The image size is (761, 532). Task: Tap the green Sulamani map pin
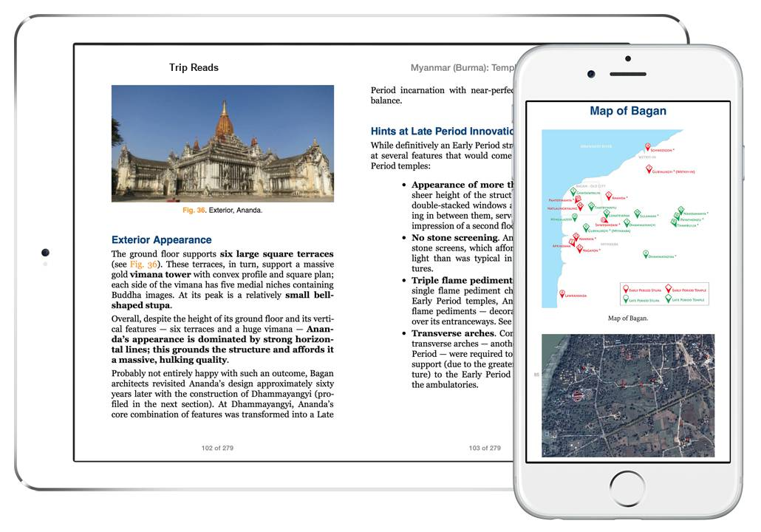coord(637,214)
